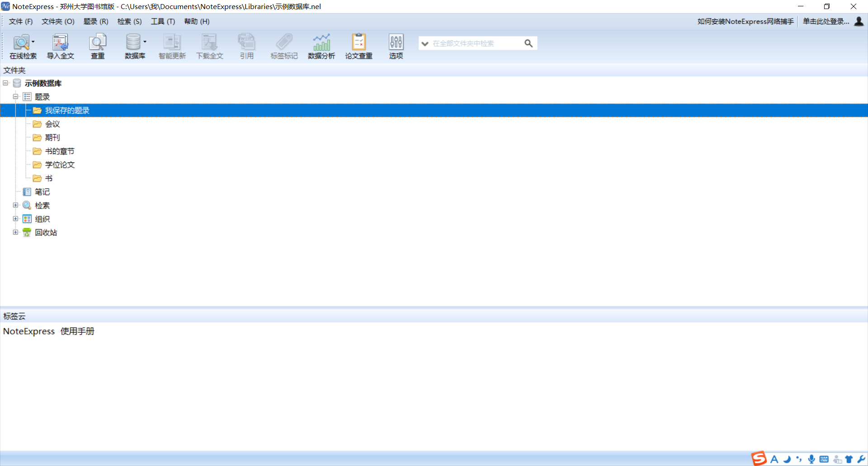
Task: Toggle Sogou punctuation mode icon
Action: coord(799,459)
